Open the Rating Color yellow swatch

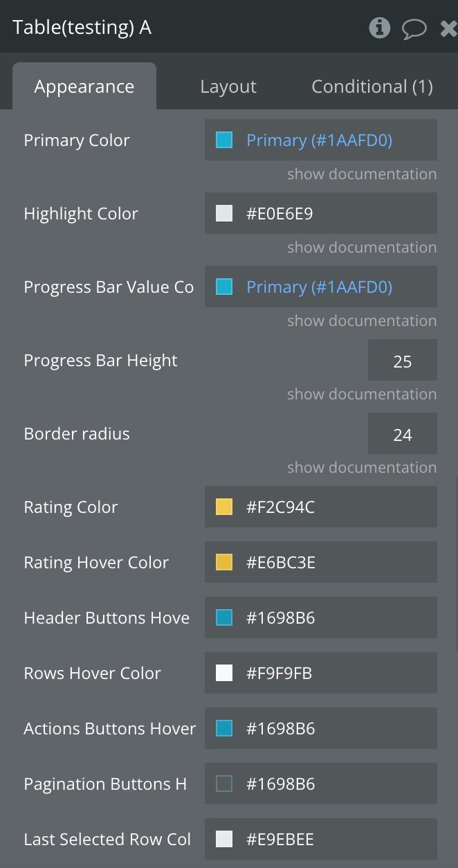pos(224,507)
